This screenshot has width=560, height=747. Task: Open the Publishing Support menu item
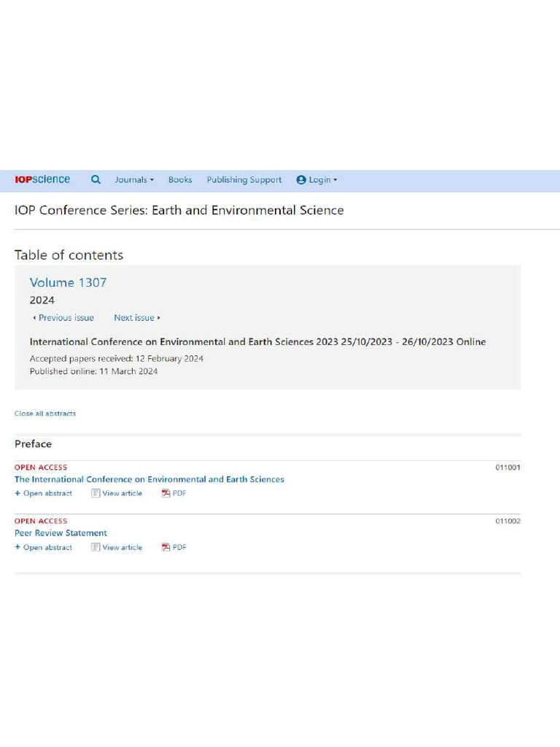pos(244,180)
